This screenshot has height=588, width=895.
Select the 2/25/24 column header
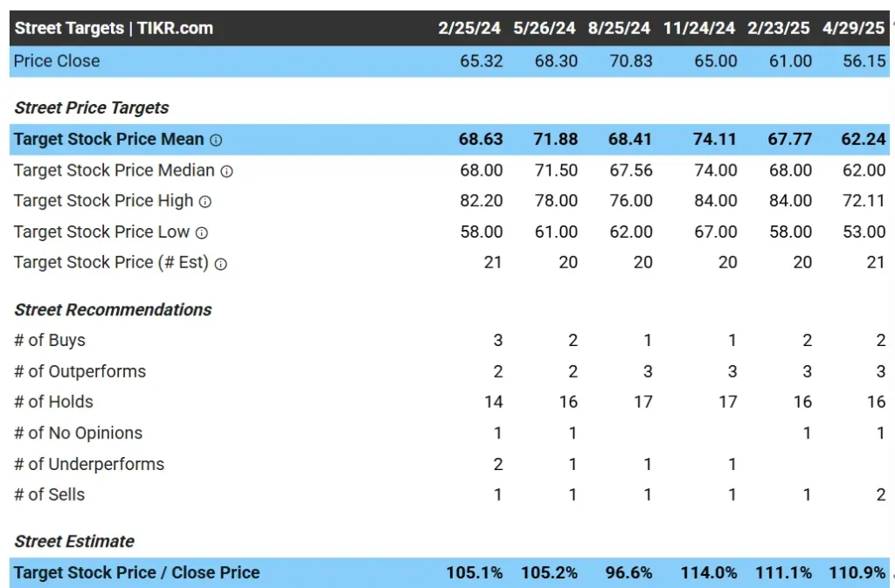(469, 28)
